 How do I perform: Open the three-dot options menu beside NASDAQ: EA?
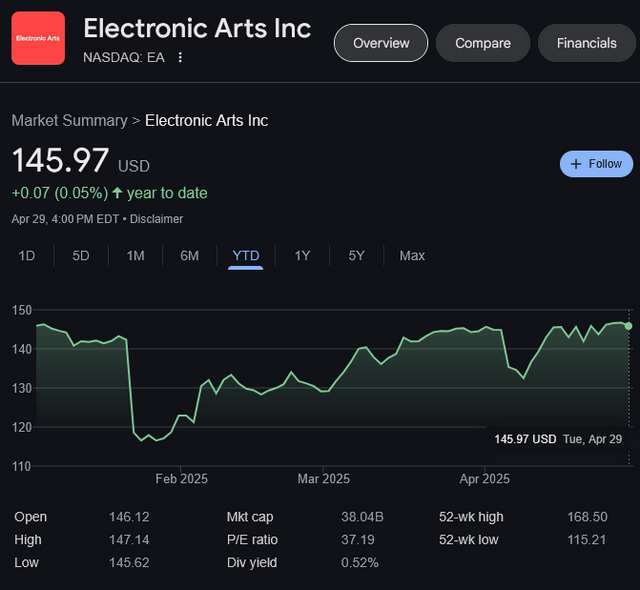point(180,57)
